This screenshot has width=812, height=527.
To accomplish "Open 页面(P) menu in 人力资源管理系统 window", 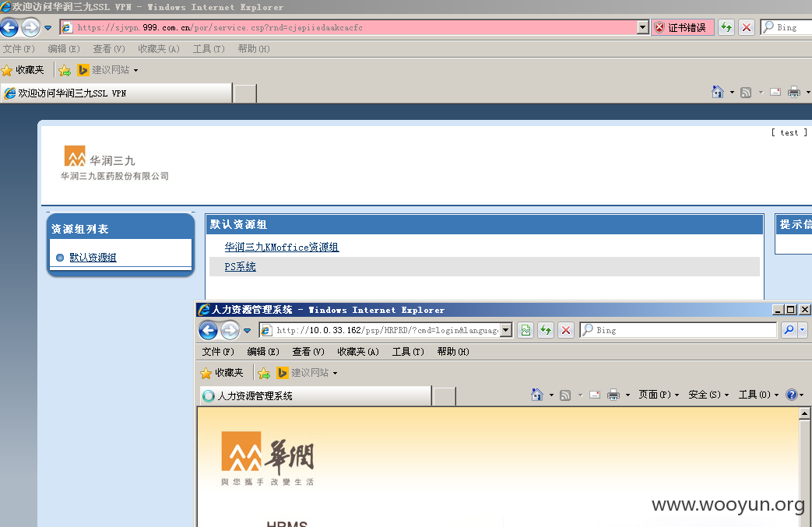I will click(659, 395).
